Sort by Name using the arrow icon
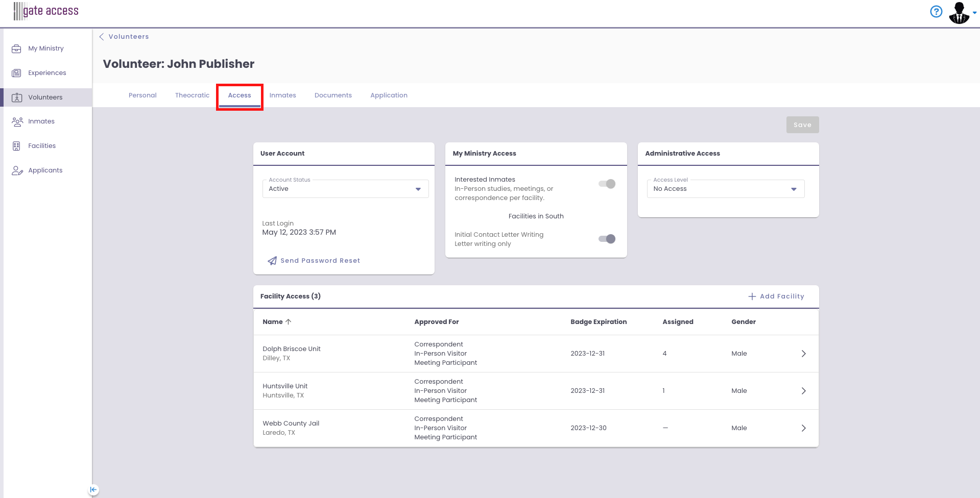Screen dimensions: 980x498 coord(289,322)
